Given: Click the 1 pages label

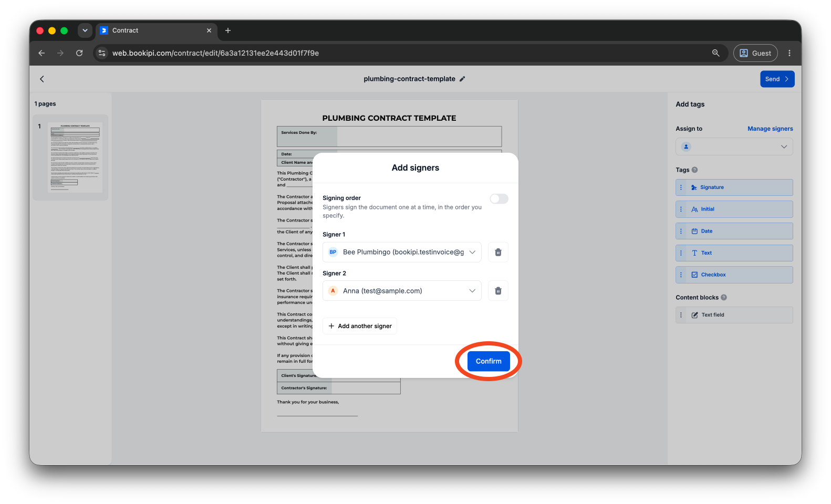Looking at the screenshot, I should coord(45,104).
